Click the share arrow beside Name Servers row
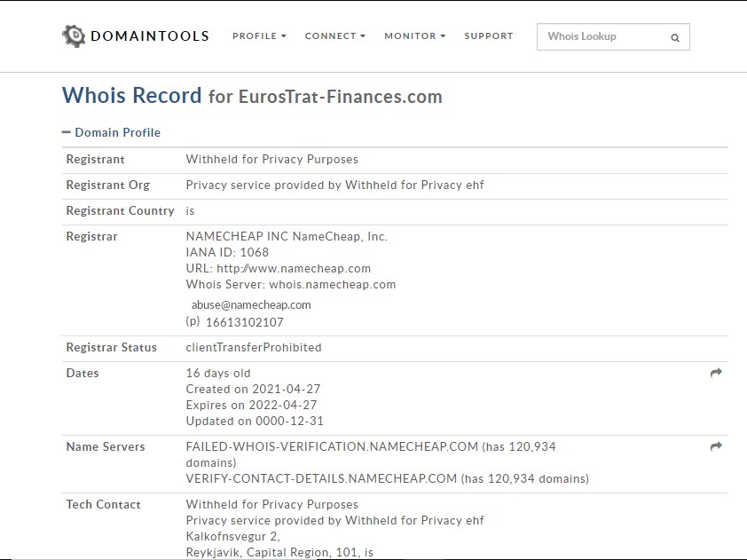Viewport: 747px width, 560px height. [x=715, y=447]
